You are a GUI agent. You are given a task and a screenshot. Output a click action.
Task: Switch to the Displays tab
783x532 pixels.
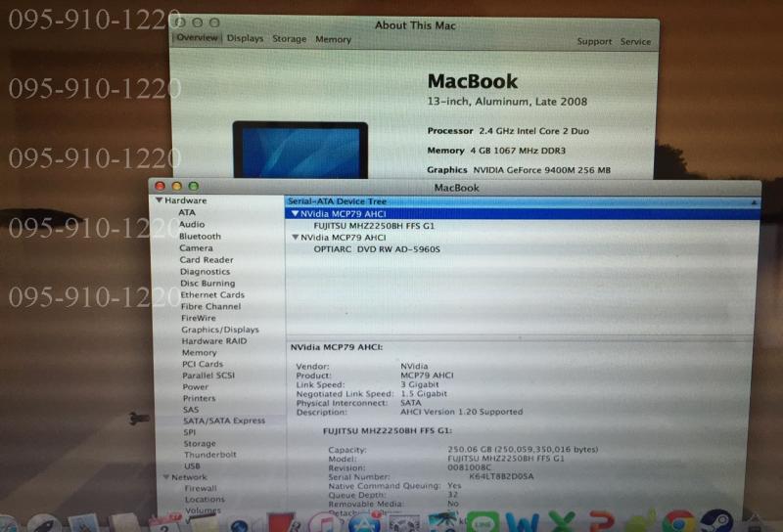click(x=245, y=39)
